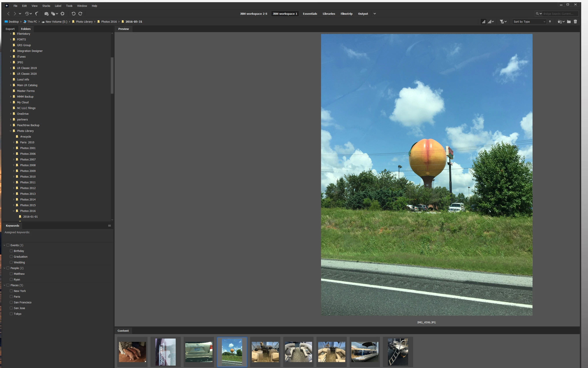Rotate image 90 degrees clockwise
This screenshot has height=368, width=588.
click(80, 14)
